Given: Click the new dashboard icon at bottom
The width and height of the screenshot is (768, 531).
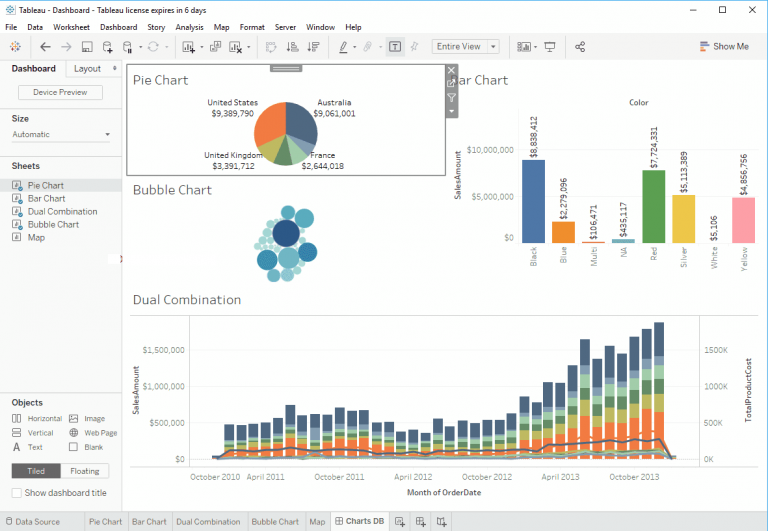Looking at the screenshot, I should [421, 522].
